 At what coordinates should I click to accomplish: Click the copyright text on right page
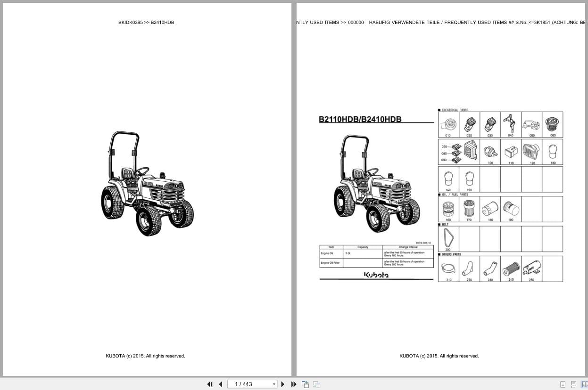pos(439,356)
